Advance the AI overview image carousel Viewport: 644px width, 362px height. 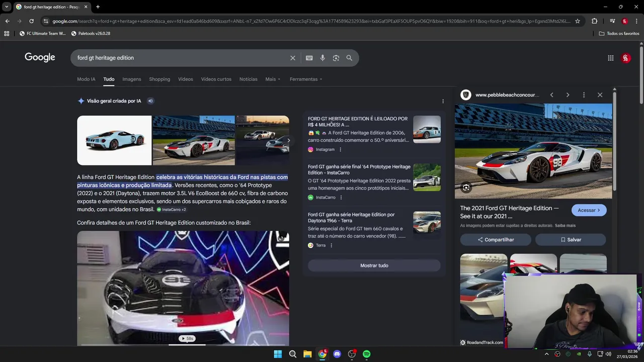pyautogui.click(x=288, y=141)
